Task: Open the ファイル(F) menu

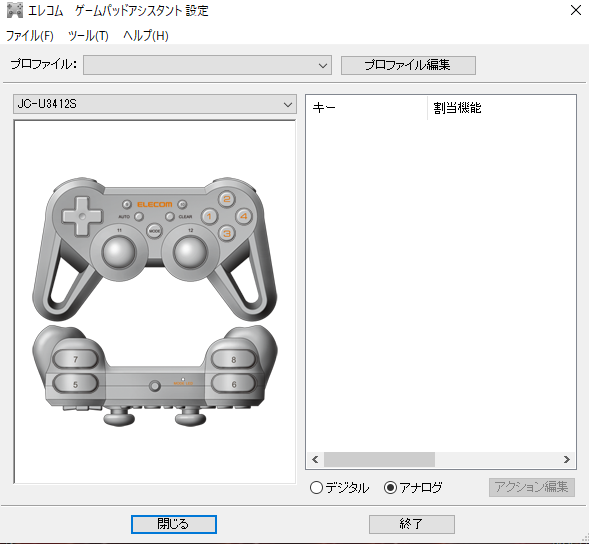Action: point(30,36)
